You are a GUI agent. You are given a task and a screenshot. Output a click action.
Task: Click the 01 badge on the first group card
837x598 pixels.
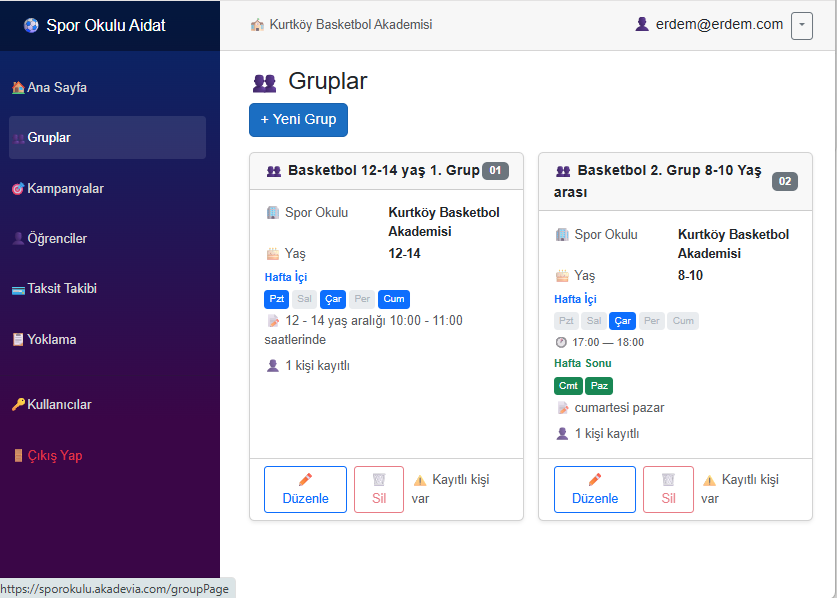point(495,171)
